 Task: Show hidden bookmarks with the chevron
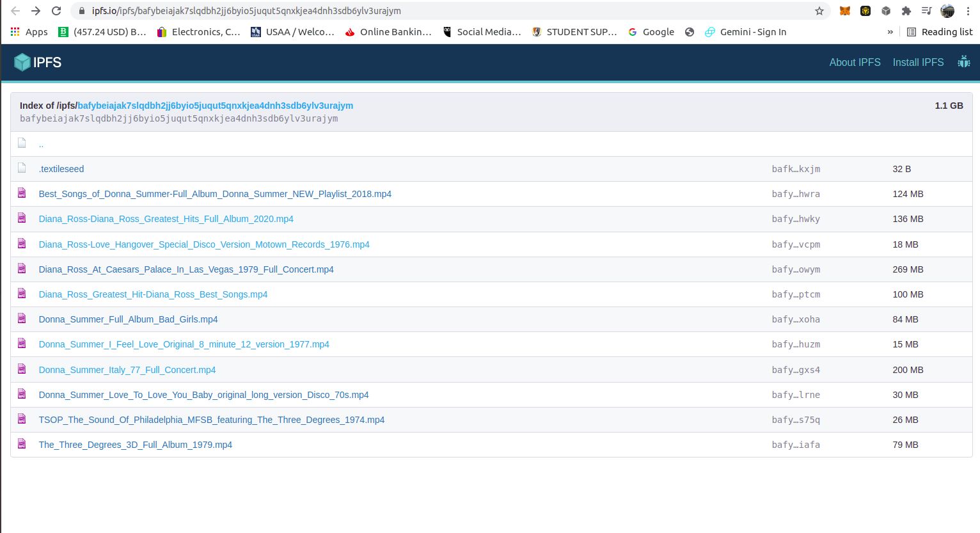pyautogui.click(x=890, y=32)
